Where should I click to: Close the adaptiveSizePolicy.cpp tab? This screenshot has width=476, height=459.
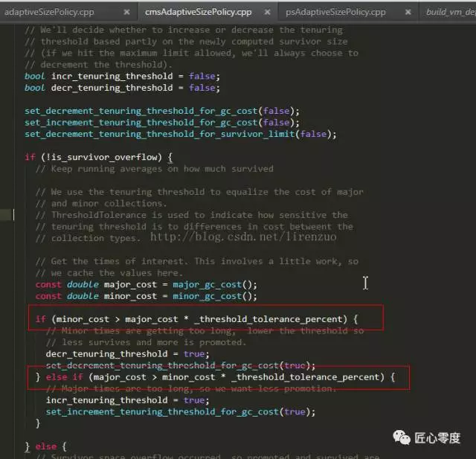[x=127, y=12]
